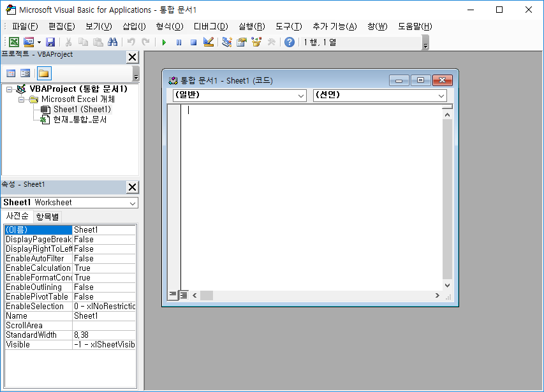Screen dimensions: 544x392
Task: Click EnableAutoFilter False value
Action: click(104, 259)
